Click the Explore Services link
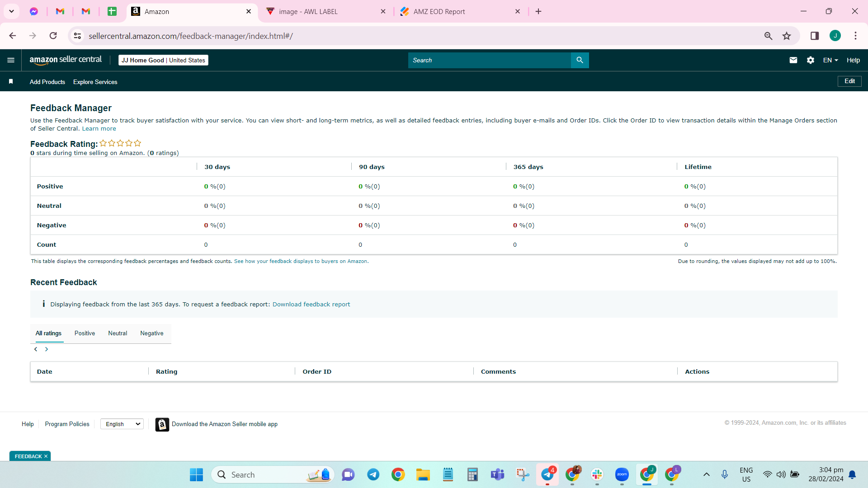 point(95,82)
